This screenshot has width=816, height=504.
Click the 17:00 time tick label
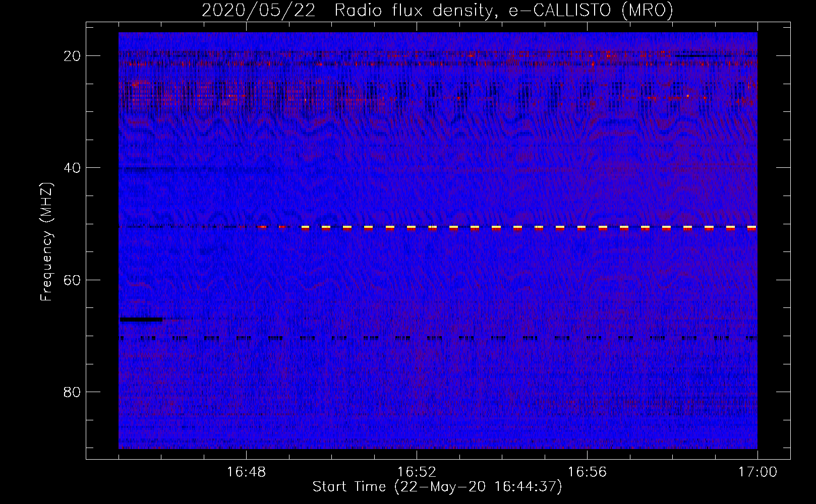(x=757, y=472)
